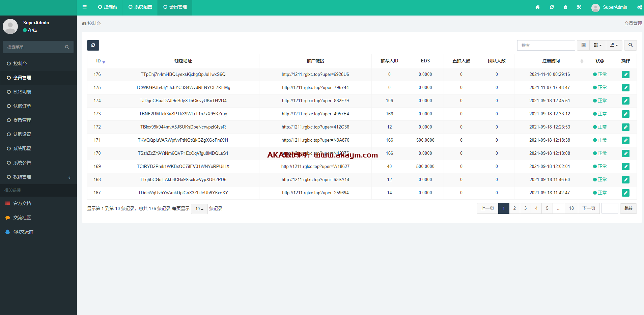Viewport: 644px width, 315px height.
Task: Enter fullscreen with the expand arrows icon
Action: 579,7
